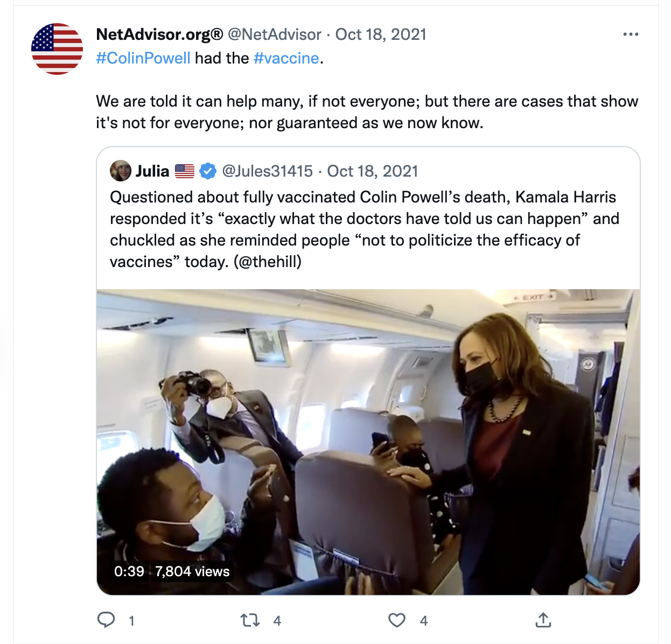Open the quoted tweet text about Colin Powell
The height and width of the screenshot is (644, 671).
(364, 229)
